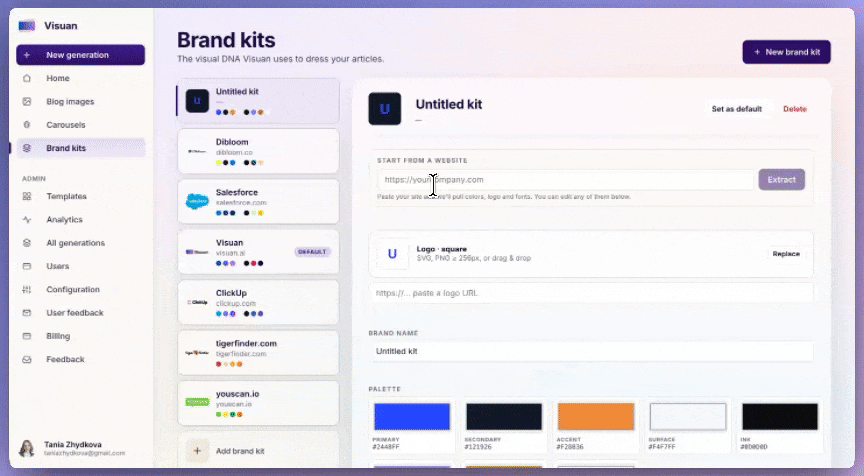Open the Accent orange color swatch

(x=596, y=416)
